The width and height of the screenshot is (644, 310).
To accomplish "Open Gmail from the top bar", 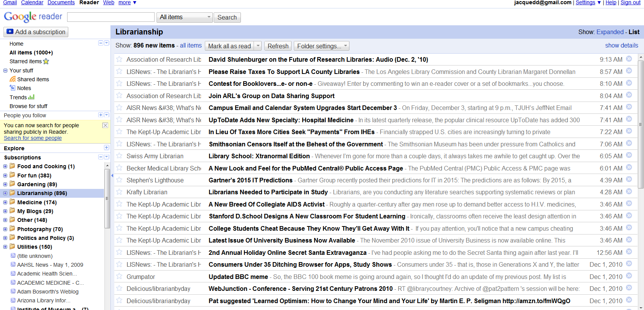I will click(10, 3).
